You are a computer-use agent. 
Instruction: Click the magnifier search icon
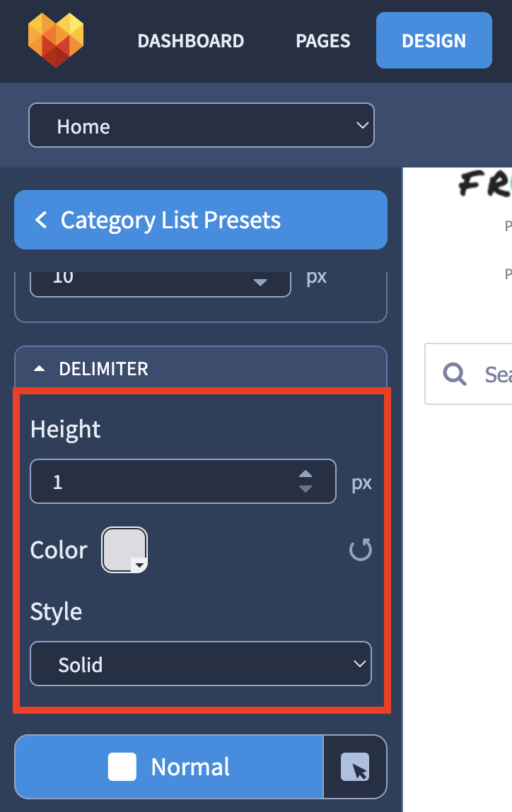pyautogui.click(x=455, y=373)
